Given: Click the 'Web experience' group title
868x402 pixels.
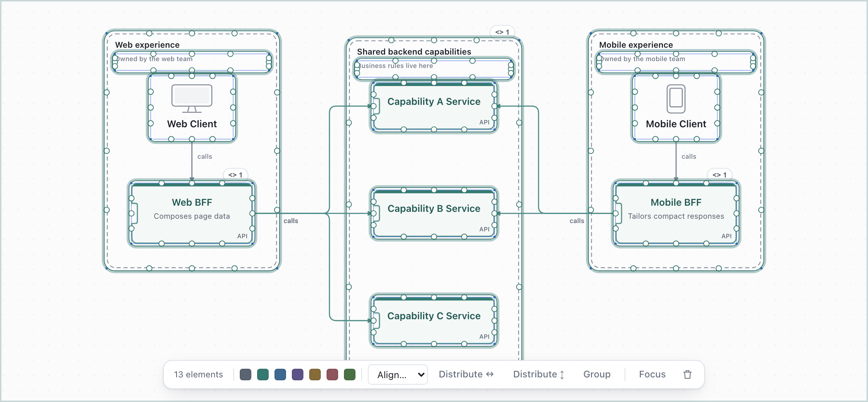Looking at the screenshot, I should tap(147, 45).
